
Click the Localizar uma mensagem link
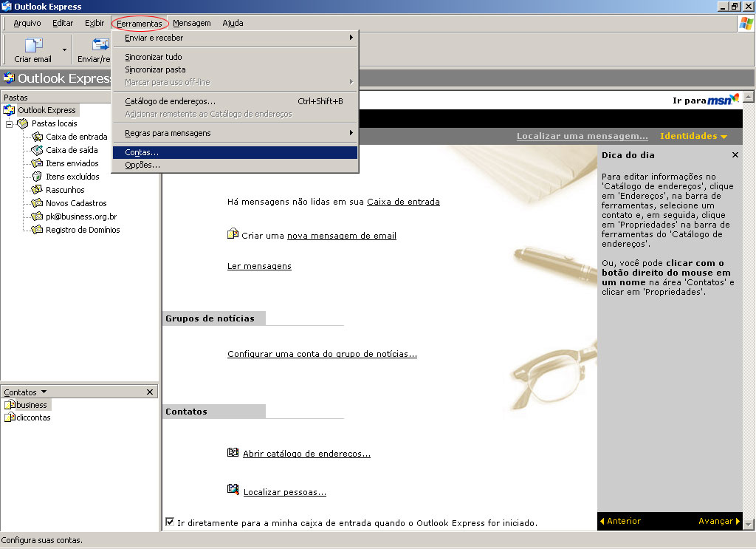pos(583,136)
